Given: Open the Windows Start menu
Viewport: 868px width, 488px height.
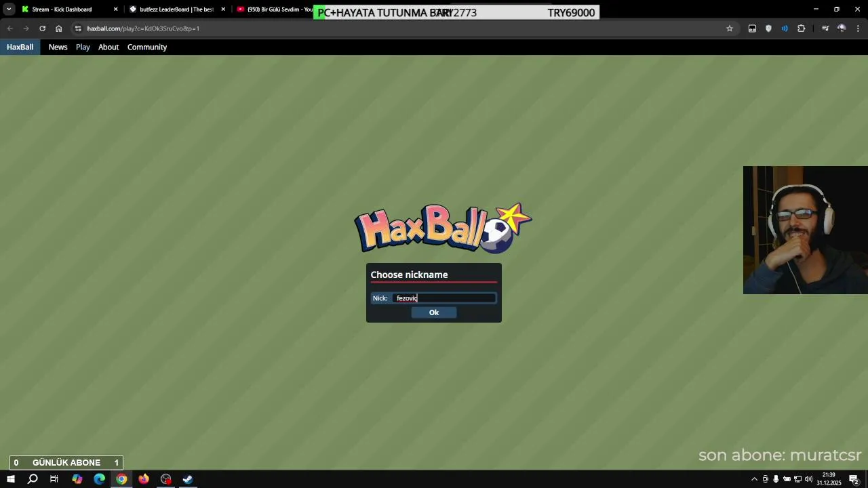Looking at the screenshot, I should [11, 479].
